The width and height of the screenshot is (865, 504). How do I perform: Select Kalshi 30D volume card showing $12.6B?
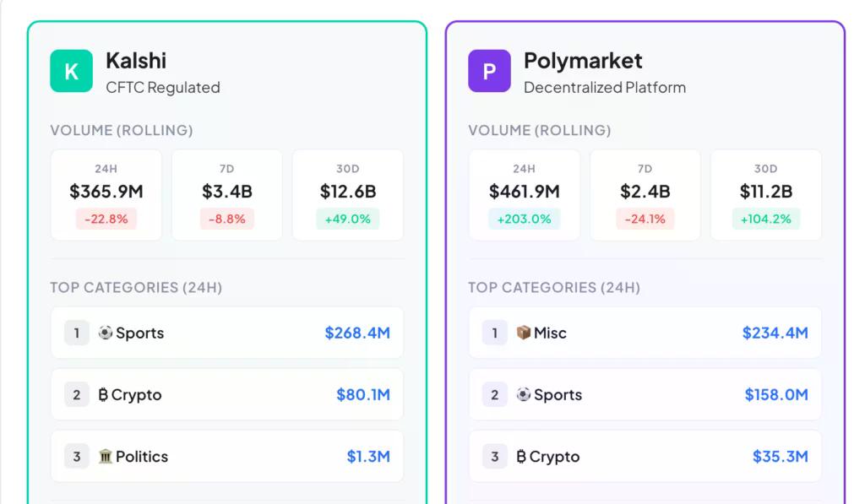pos(347,195)
